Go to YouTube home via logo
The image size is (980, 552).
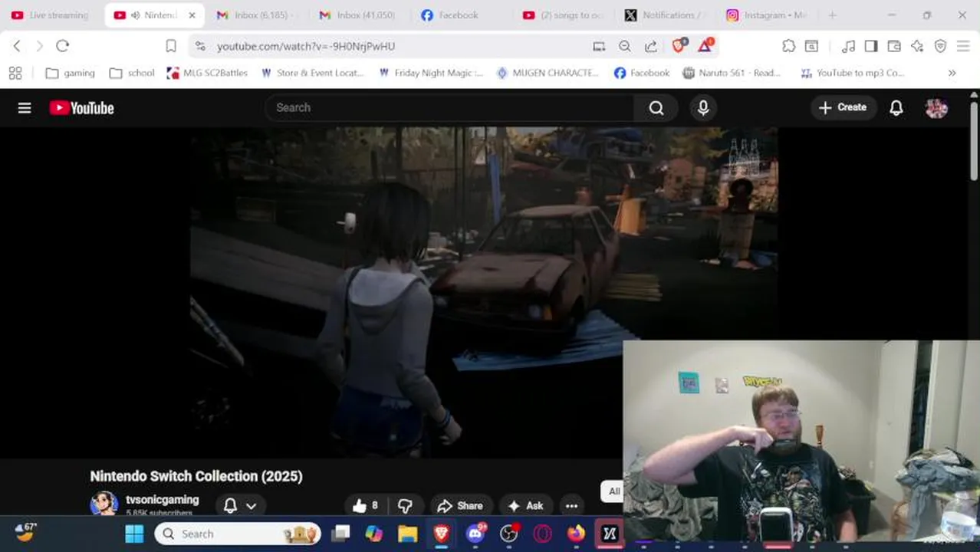click(81, 108)
